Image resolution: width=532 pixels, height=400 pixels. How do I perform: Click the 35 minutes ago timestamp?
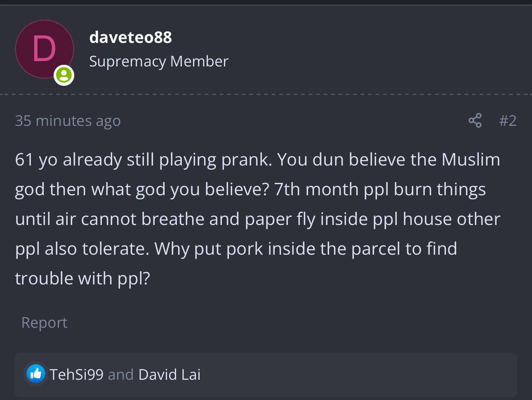pyautogui.click(x=68, y=121)
